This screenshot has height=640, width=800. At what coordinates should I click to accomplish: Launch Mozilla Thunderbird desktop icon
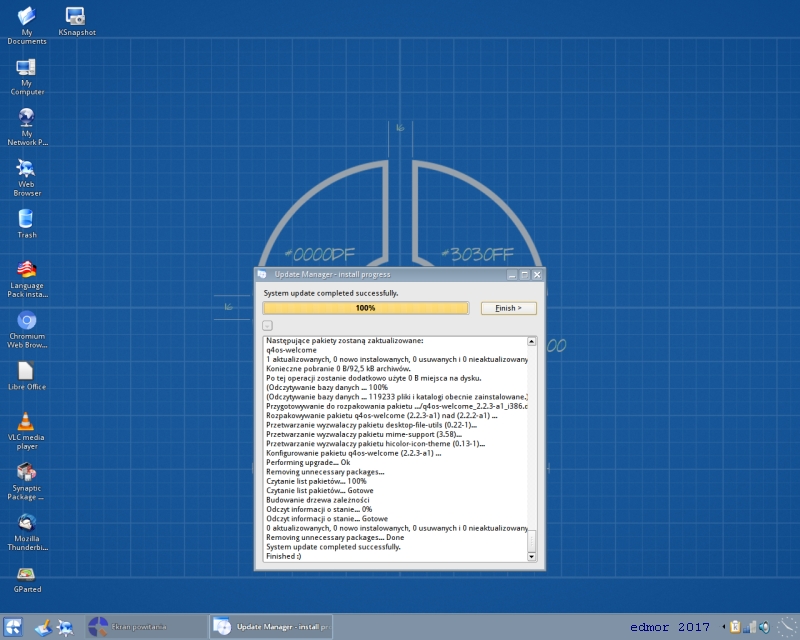pyautogui.click(x=27, y=532)
